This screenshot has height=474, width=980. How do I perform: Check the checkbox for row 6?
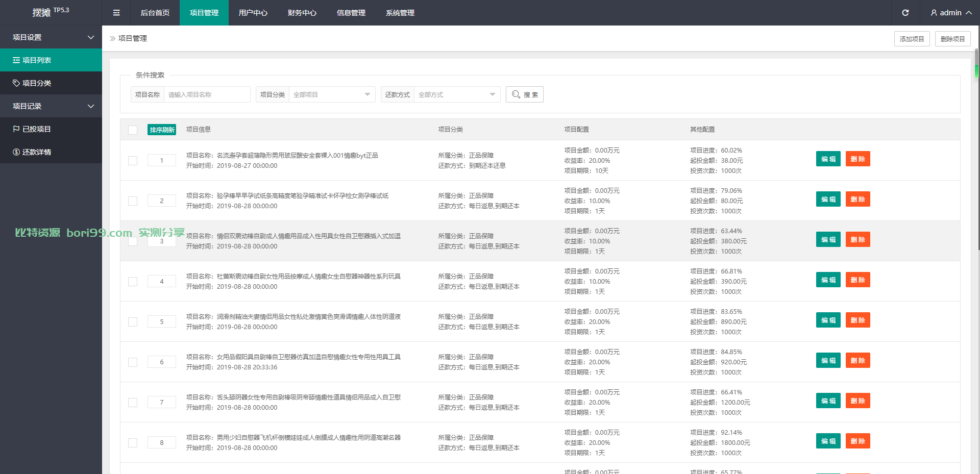pyautogui.click(x=133, y=362)
